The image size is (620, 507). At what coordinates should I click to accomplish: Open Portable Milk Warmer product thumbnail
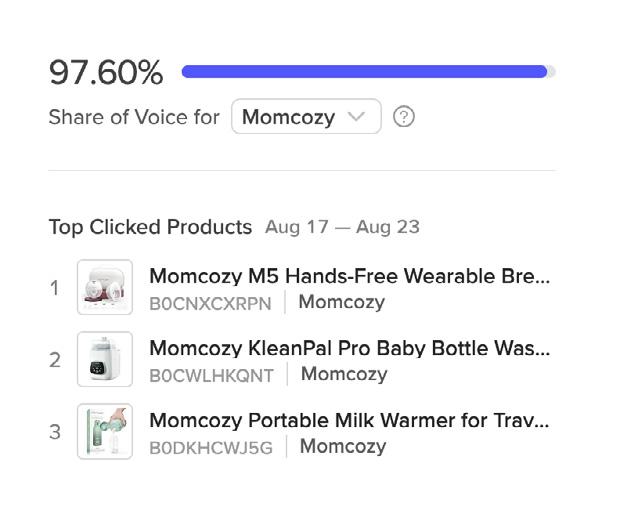pyautogui.click(x=105, y=432)
